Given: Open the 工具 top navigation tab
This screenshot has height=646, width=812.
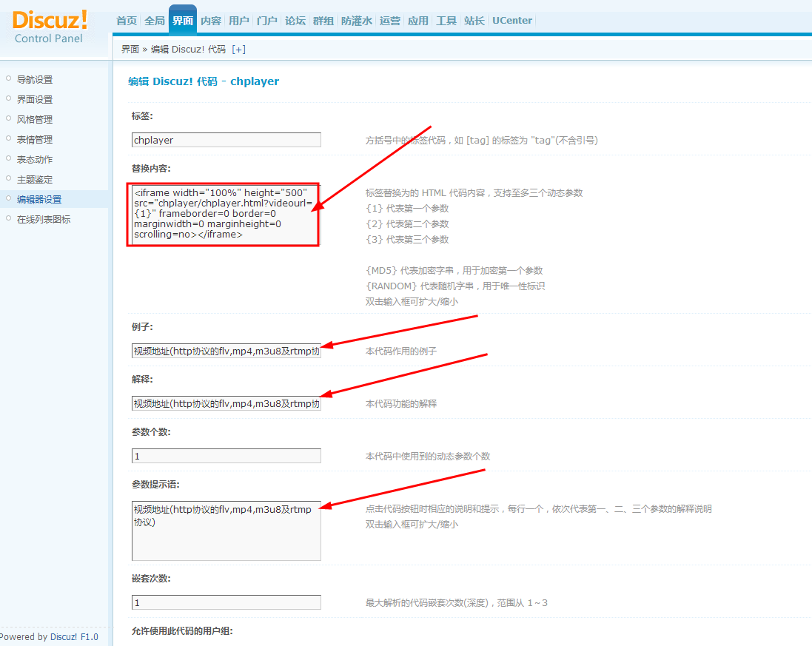Looking at the screenshot, I should pos(446,21).
